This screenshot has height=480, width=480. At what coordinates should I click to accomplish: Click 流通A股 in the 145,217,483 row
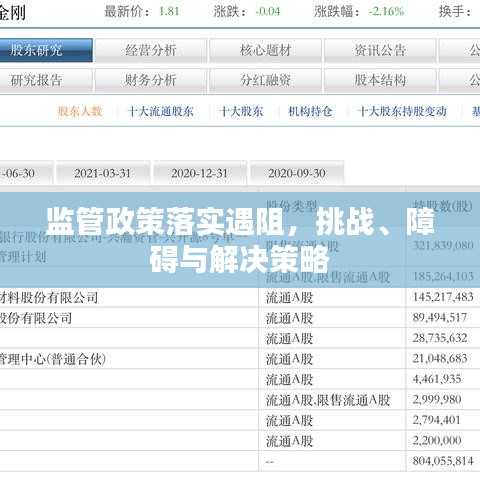click(x=289, y=298)
